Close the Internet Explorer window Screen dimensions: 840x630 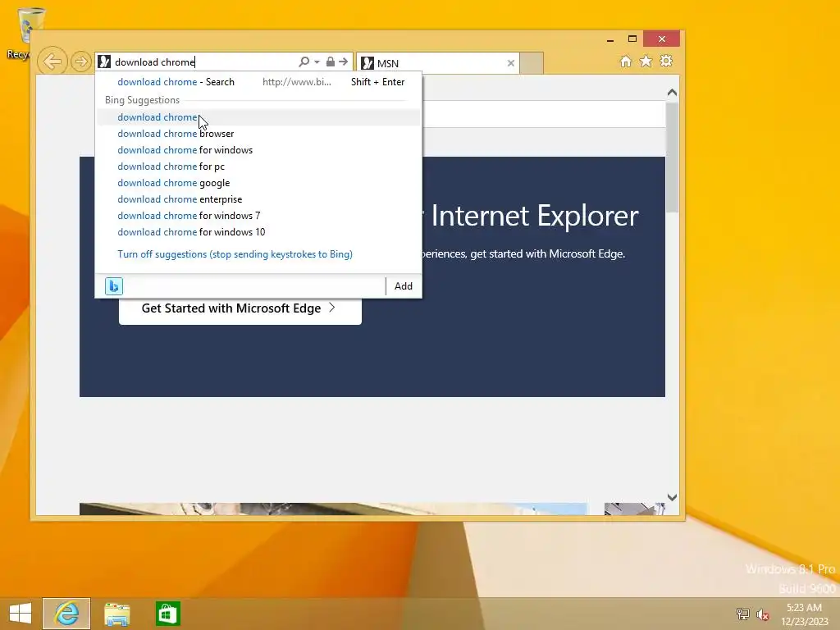click(x=662, y=39)
